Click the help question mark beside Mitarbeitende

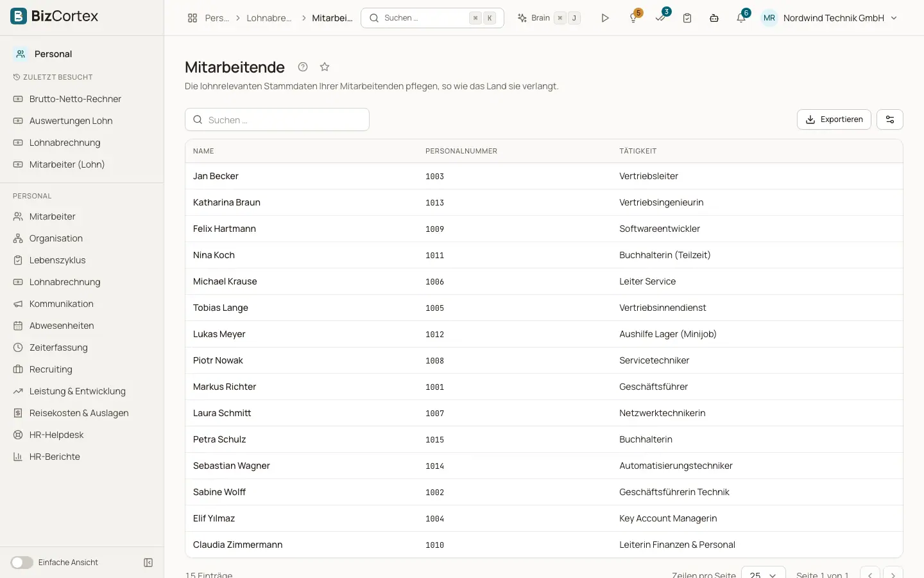pyautogui.click(x=303, y=67)
